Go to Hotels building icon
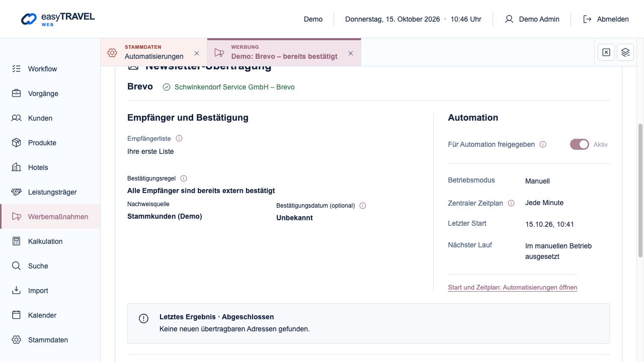 17,167
